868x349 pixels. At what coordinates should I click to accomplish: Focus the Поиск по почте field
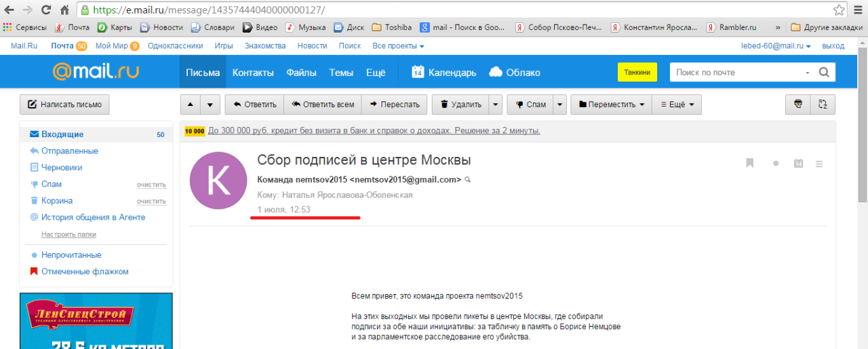pos(736,73)
